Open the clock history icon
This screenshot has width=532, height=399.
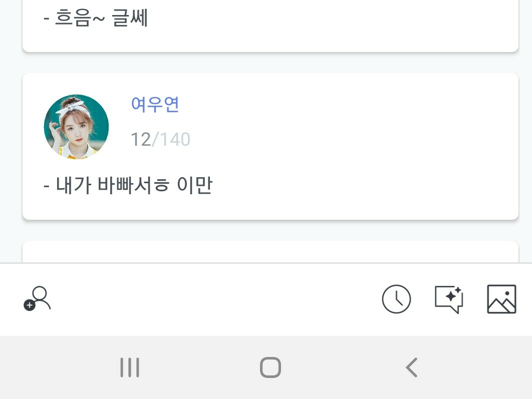396,299
